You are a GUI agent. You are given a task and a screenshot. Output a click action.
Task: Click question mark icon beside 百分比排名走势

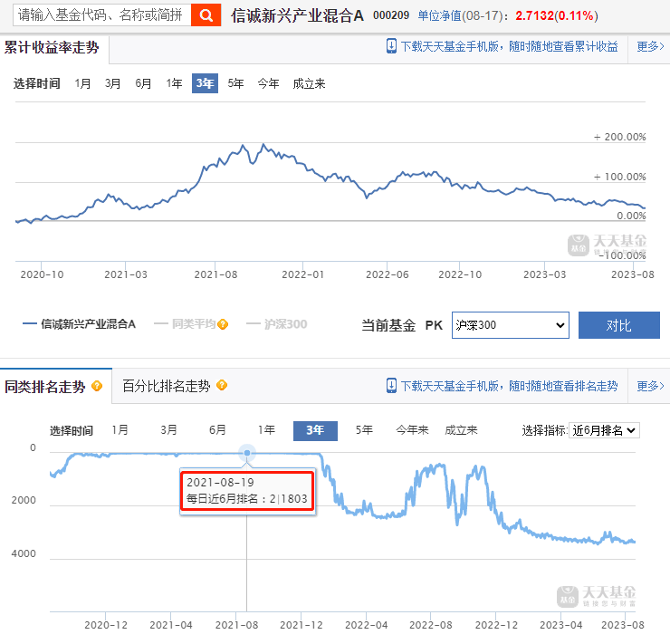point(221,386)
